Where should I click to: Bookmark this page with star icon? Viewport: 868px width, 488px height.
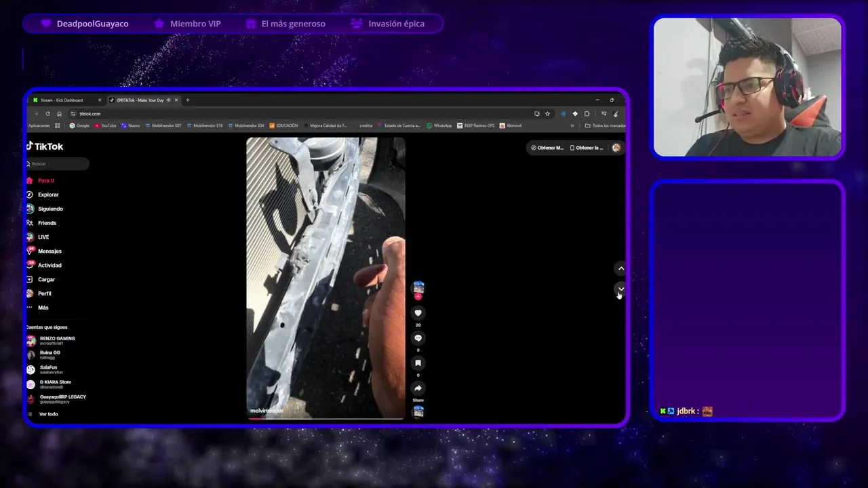[547, 114]
